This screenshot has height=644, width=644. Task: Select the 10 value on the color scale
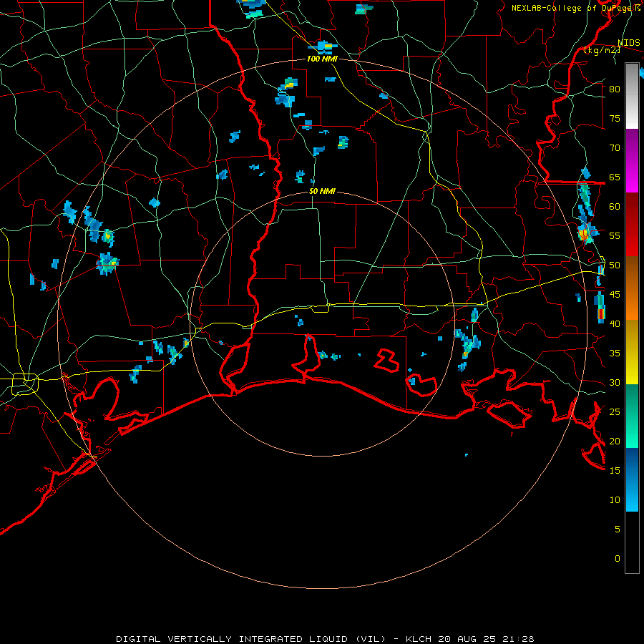[x=615, y=500]
